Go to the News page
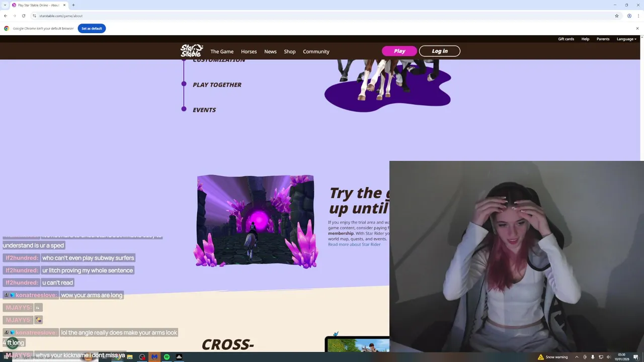The width and height of the screenshot is (644, 362). click(x=270, y=51)
